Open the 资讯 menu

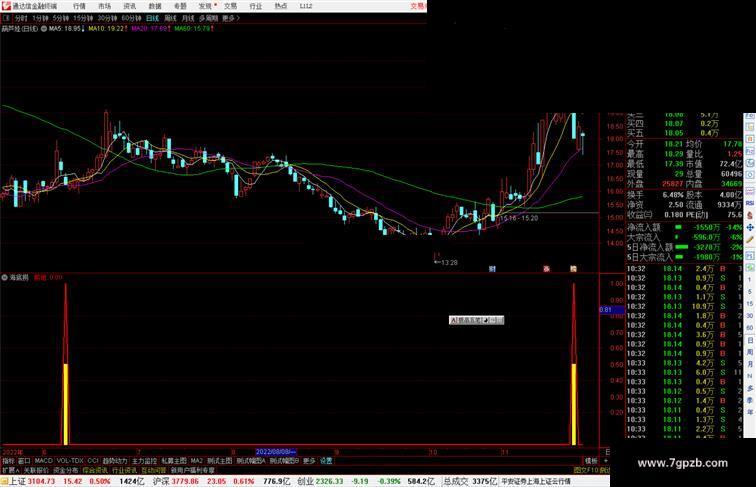pyautogui.click(x=129, y=6)
